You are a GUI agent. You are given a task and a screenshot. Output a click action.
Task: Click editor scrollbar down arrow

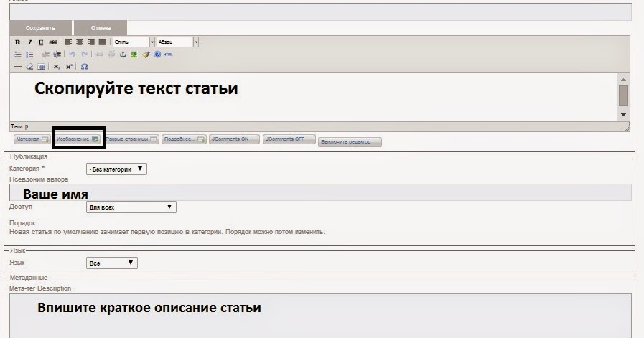(623, 115)
